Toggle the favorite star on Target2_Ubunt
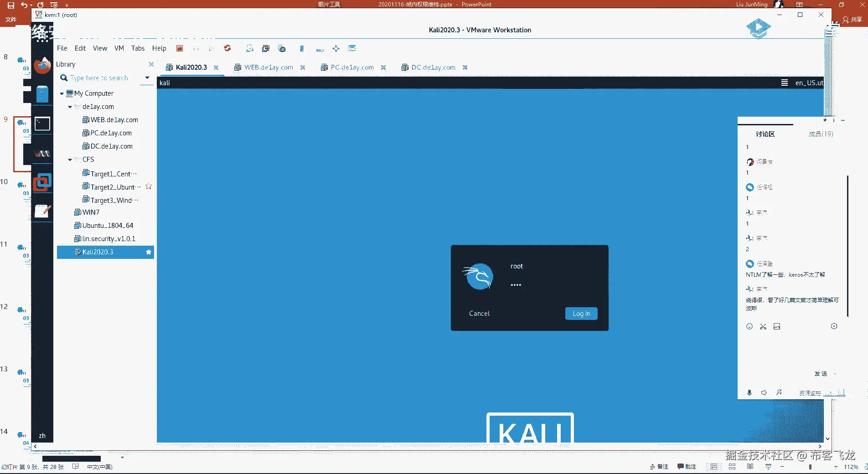Viewport: 868px width, 474px height. [x=149, y=186]
